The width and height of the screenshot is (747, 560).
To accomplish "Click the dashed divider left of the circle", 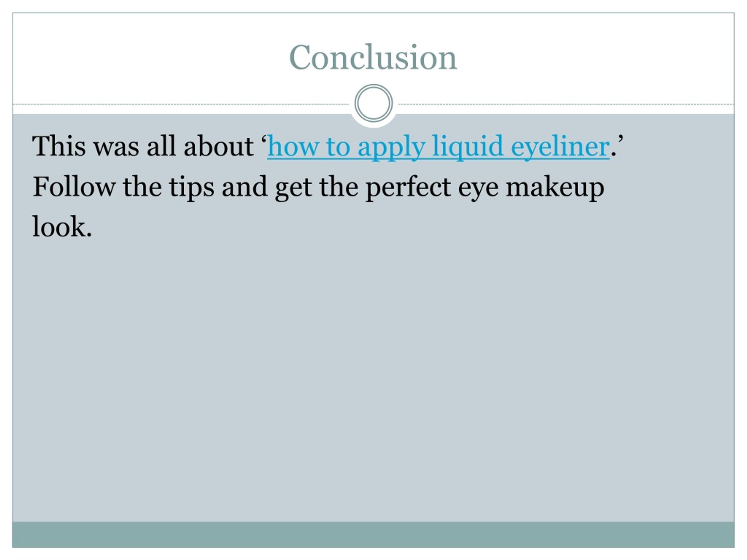I will pos(181,104).
